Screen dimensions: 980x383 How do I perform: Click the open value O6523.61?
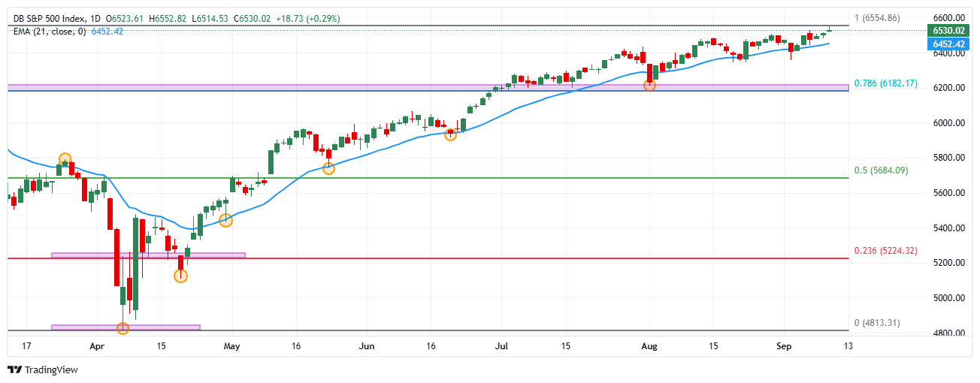click(x=126, y=18)
